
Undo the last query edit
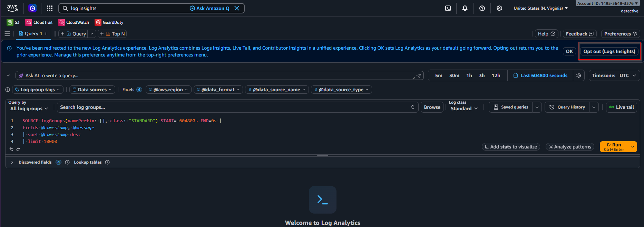(x=11, y=149)
